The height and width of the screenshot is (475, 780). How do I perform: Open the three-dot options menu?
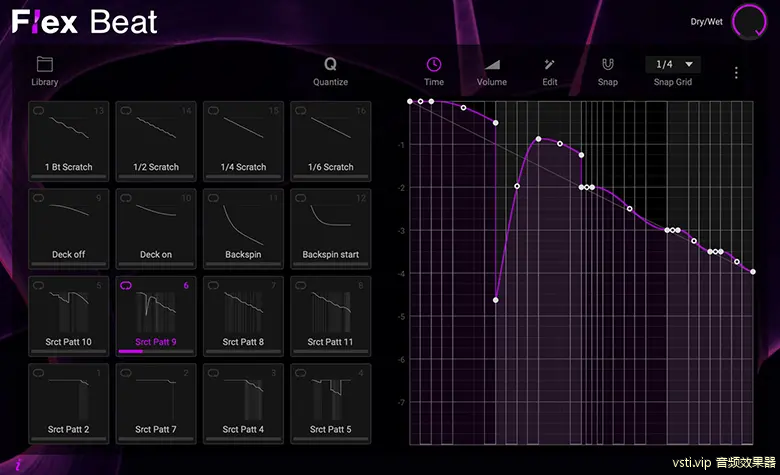(x=736, y=73)
